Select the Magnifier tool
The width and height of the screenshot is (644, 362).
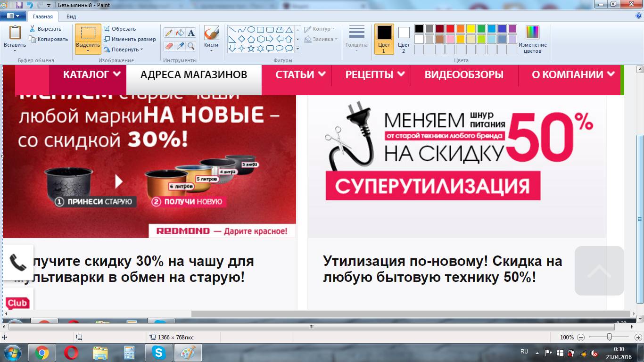click(191, 46)
